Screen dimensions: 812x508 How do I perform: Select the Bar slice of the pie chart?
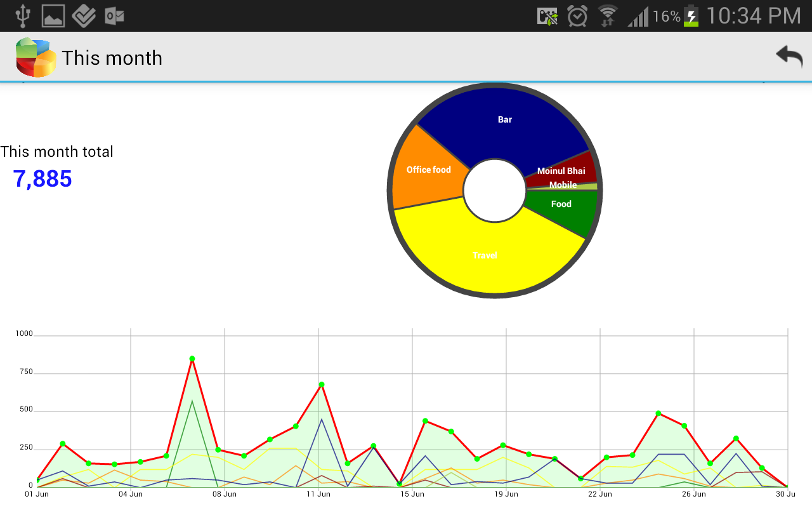click(504, 119)
